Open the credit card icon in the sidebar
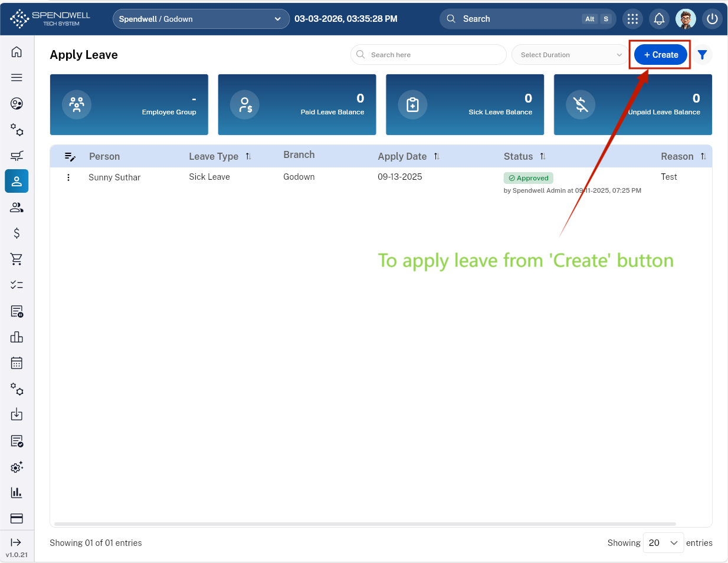 pos(17,519)
